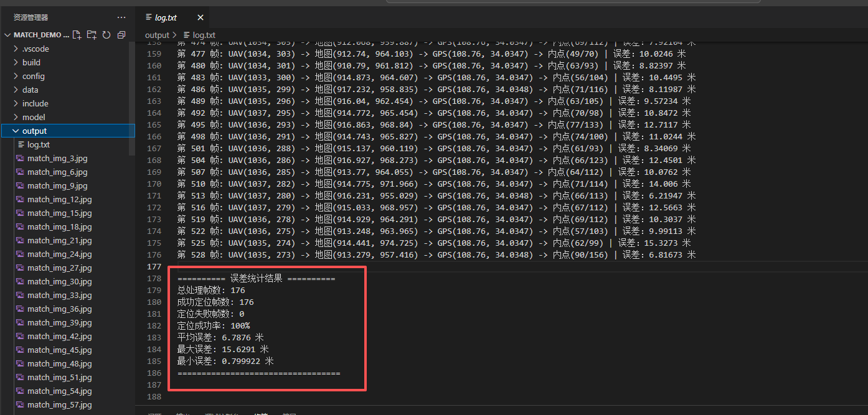Close the log.txt editor tab
This screenshot has width=868, height=415.
(200, 18)
